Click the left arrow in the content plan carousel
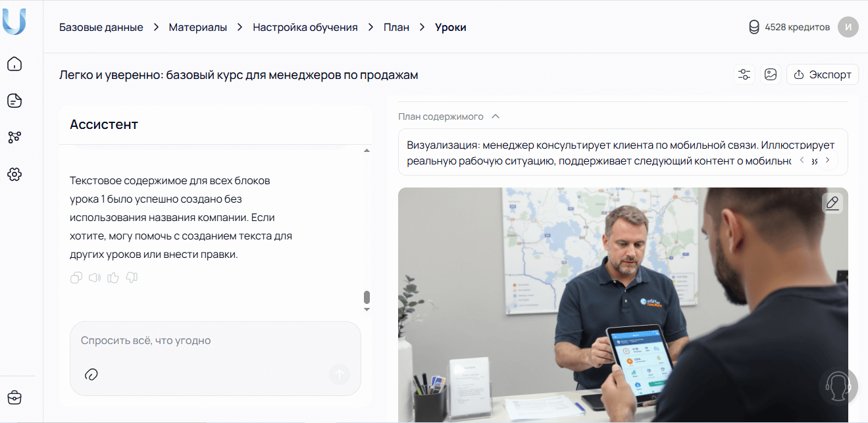The height and width of the screenshot is (423, 868). click(x=801, y=159)
